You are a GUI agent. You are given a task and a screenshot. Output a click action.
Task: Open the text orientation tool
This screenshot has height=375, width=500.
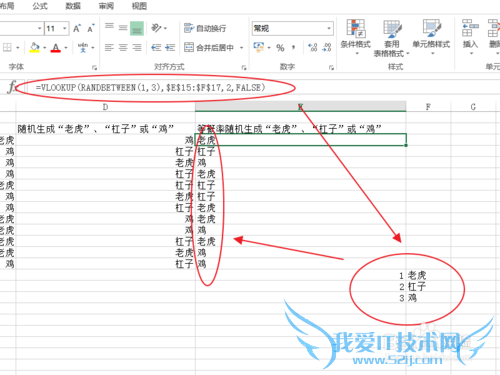156,28
